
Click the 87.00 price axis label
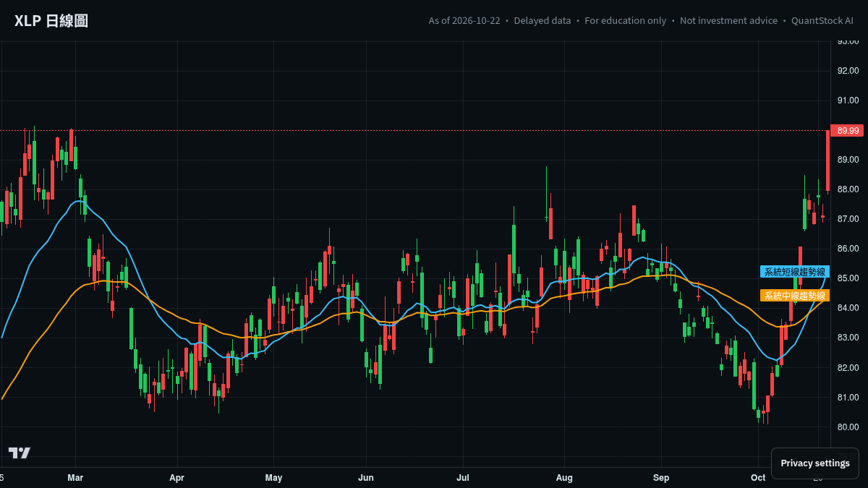(x=848, y=219)
